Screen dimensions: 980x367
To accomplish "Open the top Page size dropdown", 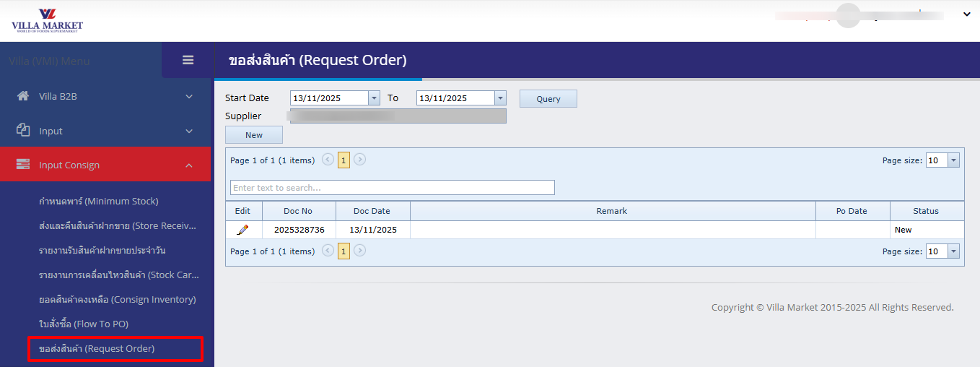I will click(953, 160).
